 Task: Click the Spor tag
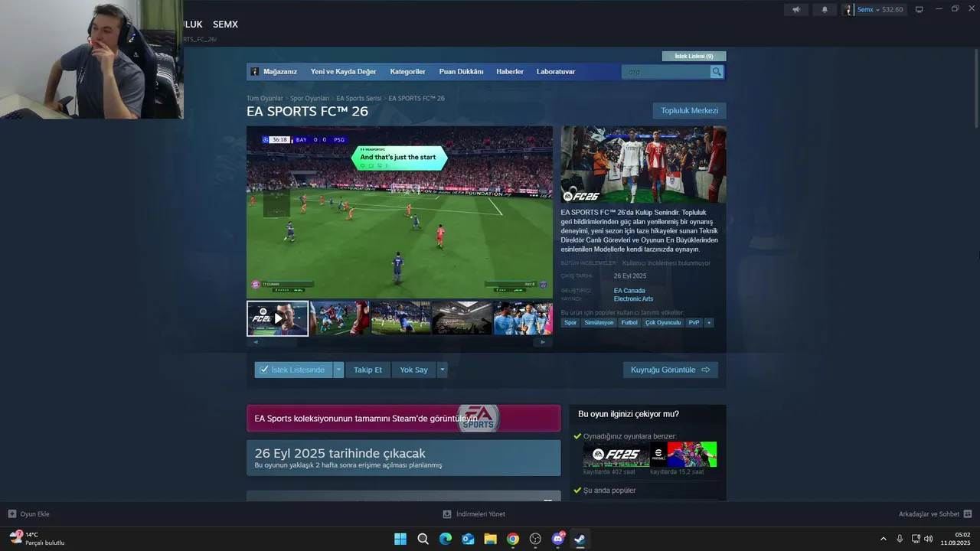point(570,323)
